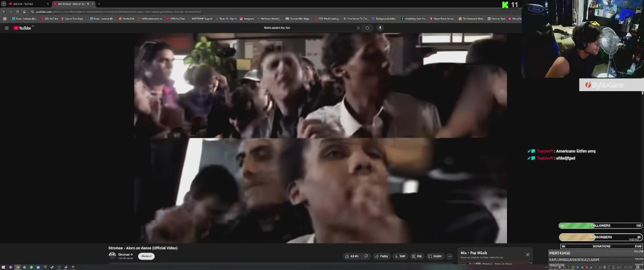This screenshot has height=270, width=644.
Task: Open the Instagram bookmark
Action: click(247, 18)
